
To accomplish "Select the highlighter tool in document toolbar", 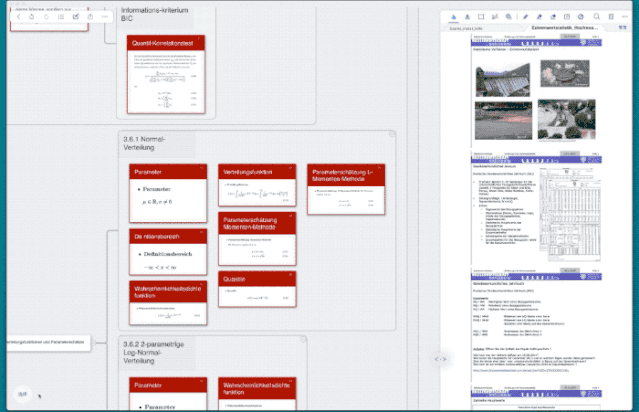I will [539, 17].
